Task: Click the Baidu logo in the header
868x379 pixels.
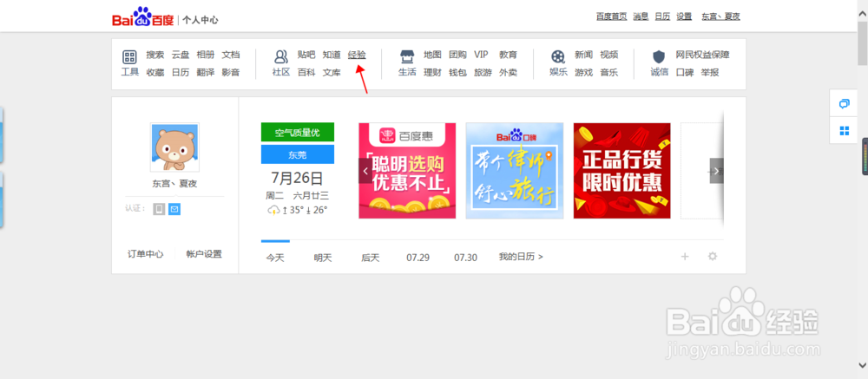Action: [143, 17]
